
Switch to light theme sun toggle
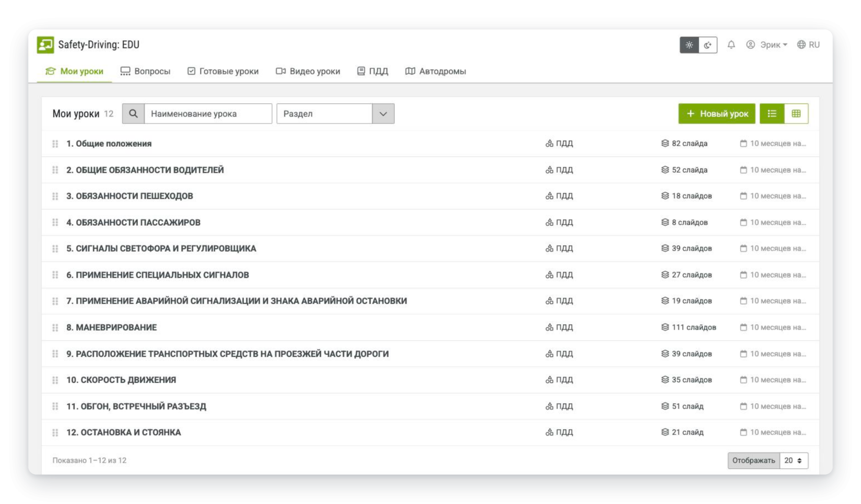689,45
